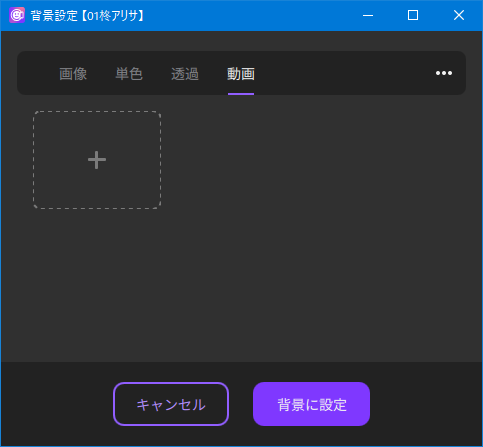Screen dimensions: 483x447
Task: Click the purple underline below 動画
Action: [241, 94]
